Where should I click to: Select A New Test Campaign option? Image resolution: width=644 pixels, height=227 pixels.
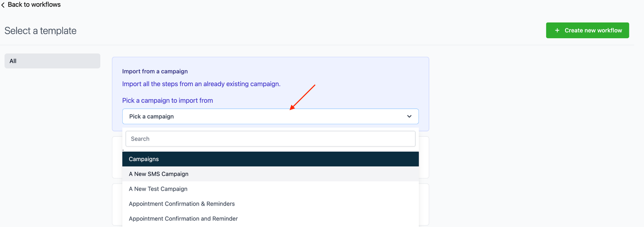158,189
